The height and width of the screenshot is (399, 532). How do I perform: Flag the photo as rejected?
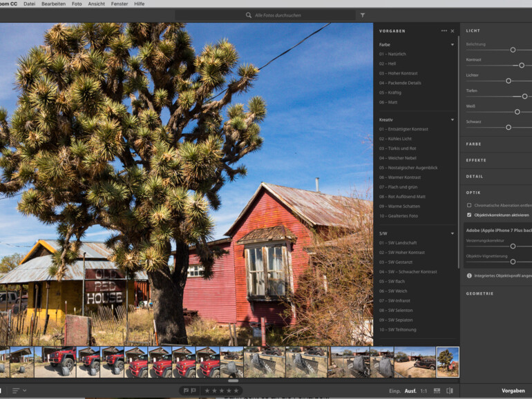pyautogui.click(x=193, y=391)
